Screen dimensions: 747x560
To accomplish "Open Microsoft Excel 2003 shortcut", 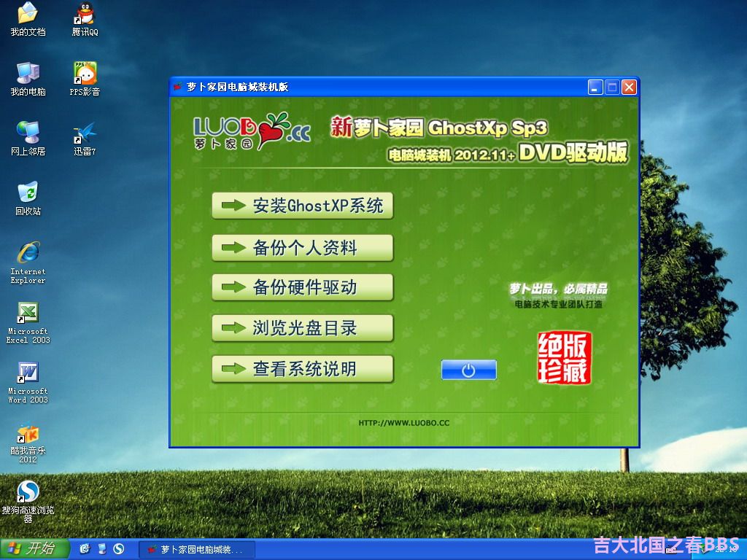I will pos(28,313).
